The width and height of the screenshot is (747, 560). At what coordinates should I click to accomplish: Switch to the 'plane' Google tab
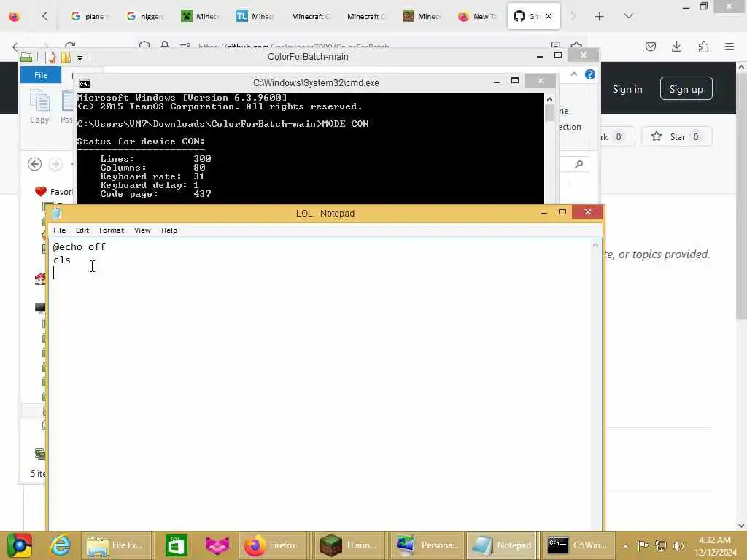pyautogui.click(x=90, y=17)
